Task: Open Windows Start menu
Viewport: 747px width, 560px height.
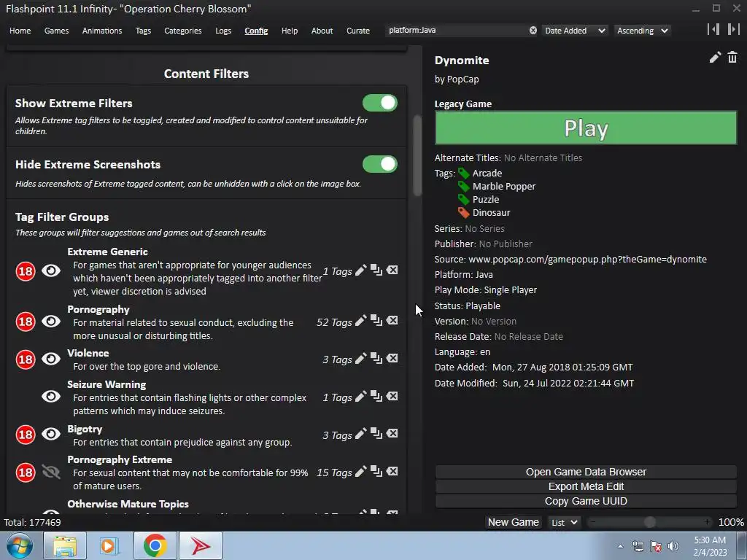Action: (x=20, y=545)
